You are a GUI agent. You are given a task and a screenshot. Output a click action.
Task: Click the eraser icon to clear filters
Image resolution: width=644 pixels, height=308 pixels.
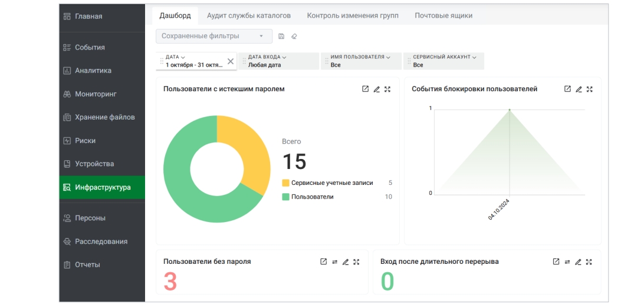click(294, 37)
